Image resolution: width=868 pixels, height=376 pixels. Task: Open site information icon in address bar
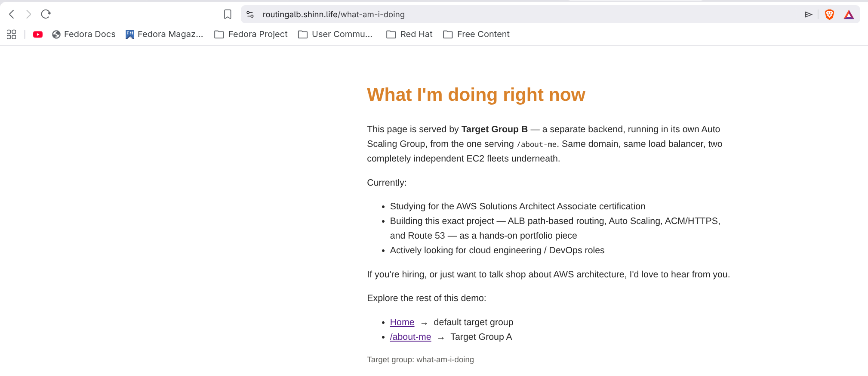[250, 14]
